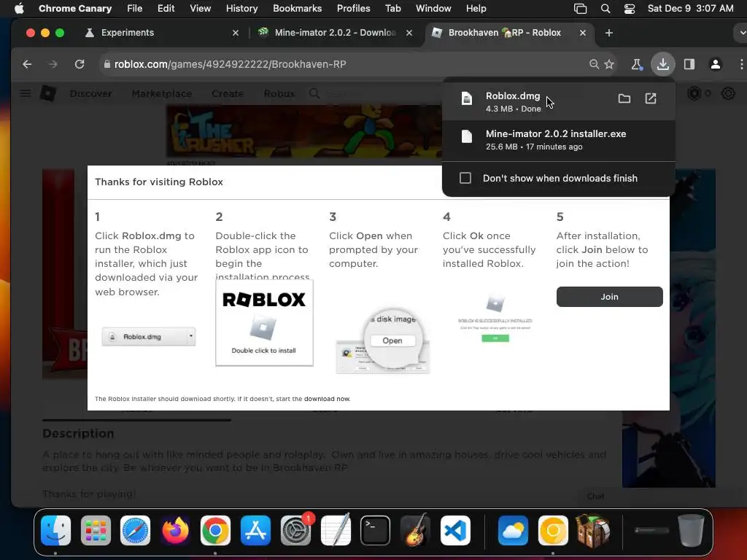The height and width of the screenshot is (560, 747).
Task: Close the Brookhaven RP tab
Action: (583, 33)
